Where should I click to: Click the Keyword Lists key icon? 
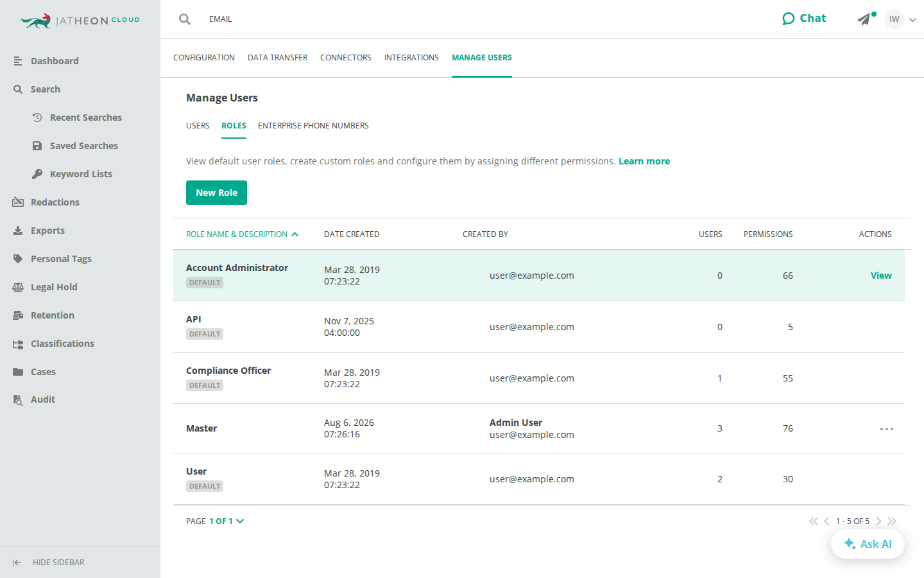(x=37, y=174)
